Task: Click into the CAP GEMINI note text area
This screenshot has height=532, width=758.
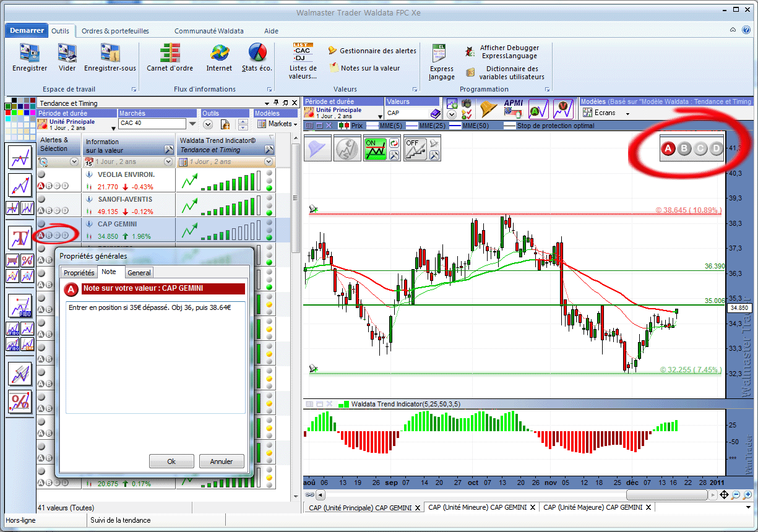Action: point(155,357)
